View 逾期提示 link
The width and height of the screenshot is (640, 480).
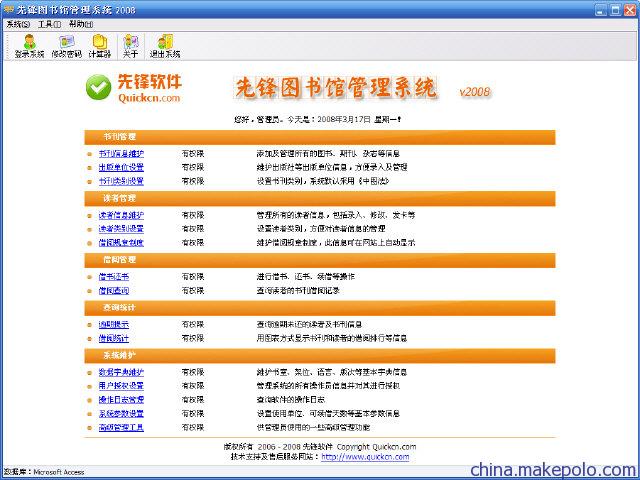(x=114, y=324)
